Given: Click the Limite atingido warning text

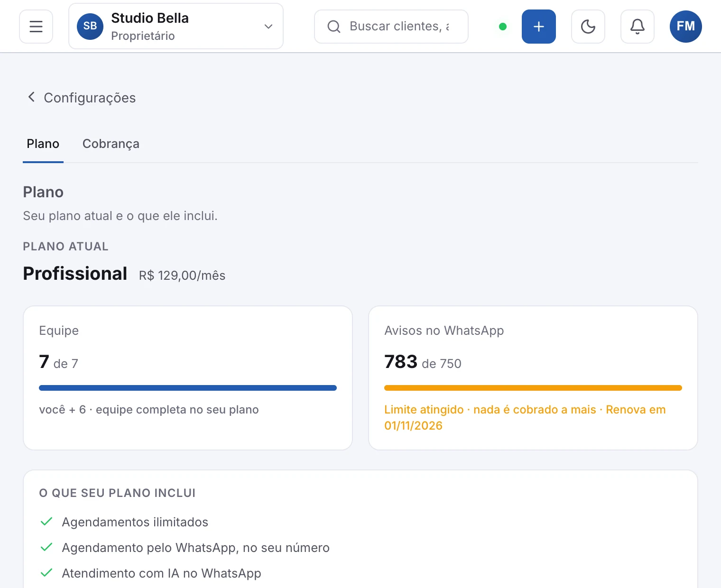Looking at the screenshot, I should [525, 418].
